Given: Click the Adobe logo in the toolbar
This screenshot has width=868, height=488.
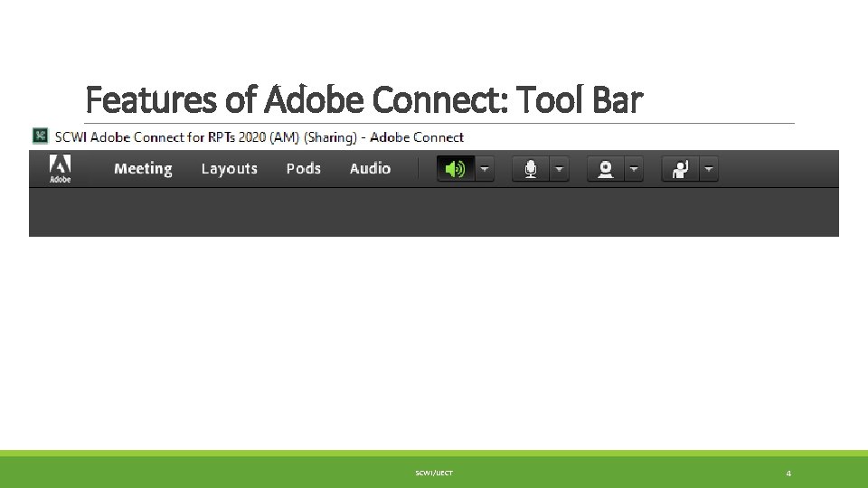Looking at the screenshot, I should [x=60, y=169].
